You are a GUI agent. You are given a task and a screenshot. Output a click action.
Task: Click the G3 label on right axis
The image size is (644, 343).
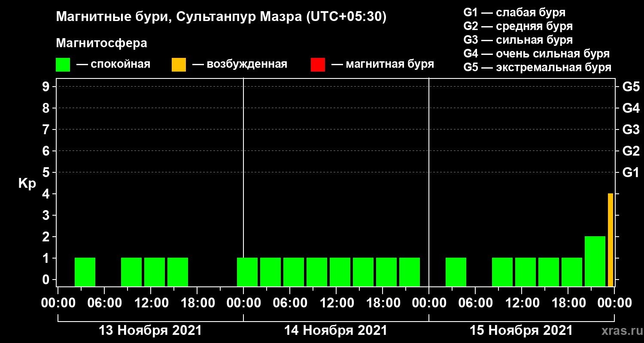[631, 130]
